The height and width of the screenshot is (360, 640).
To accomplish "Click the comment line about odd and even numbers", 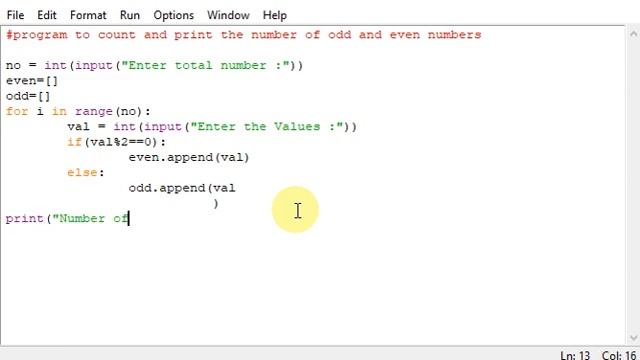I will click(x=244, y=35).
